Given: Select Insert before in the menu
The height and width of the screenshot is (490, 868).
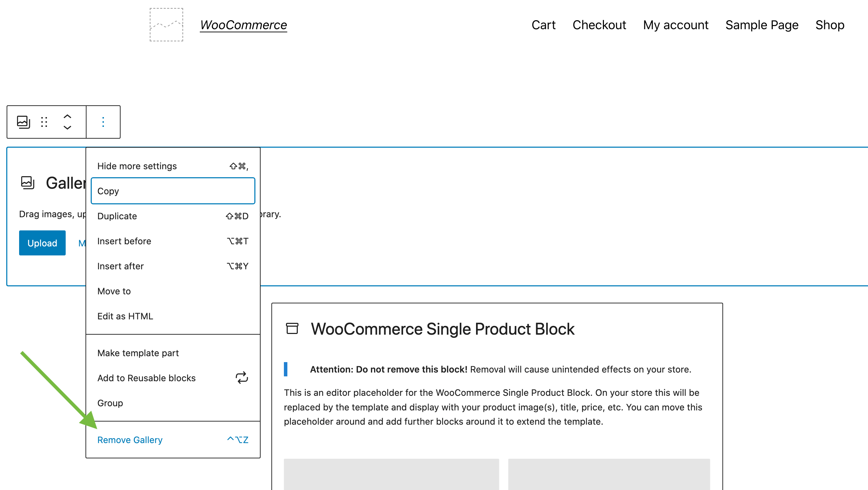Looking at the screenshot, I should coord(124,241).
